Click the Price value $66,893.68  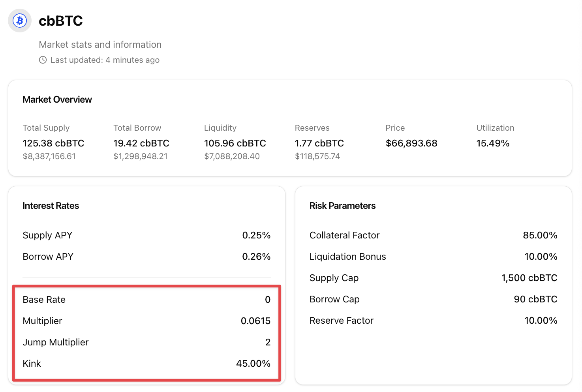(x=411, y=143)
